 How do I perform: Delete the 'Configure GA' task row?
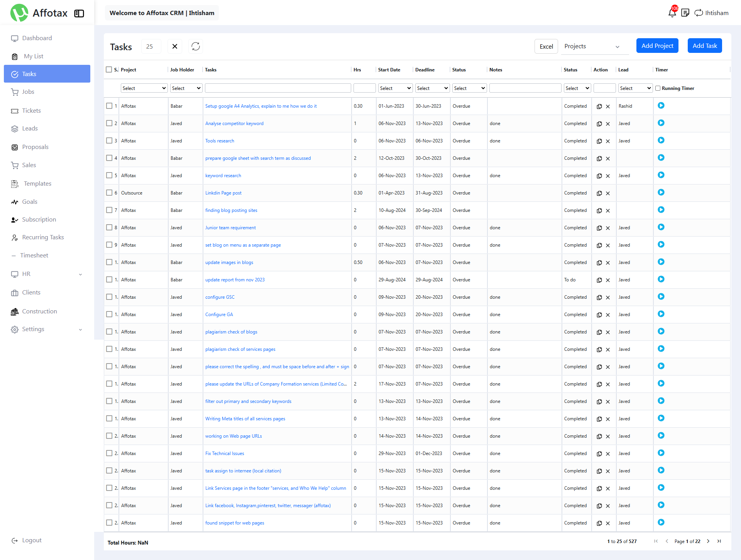[x=608, y=315]
